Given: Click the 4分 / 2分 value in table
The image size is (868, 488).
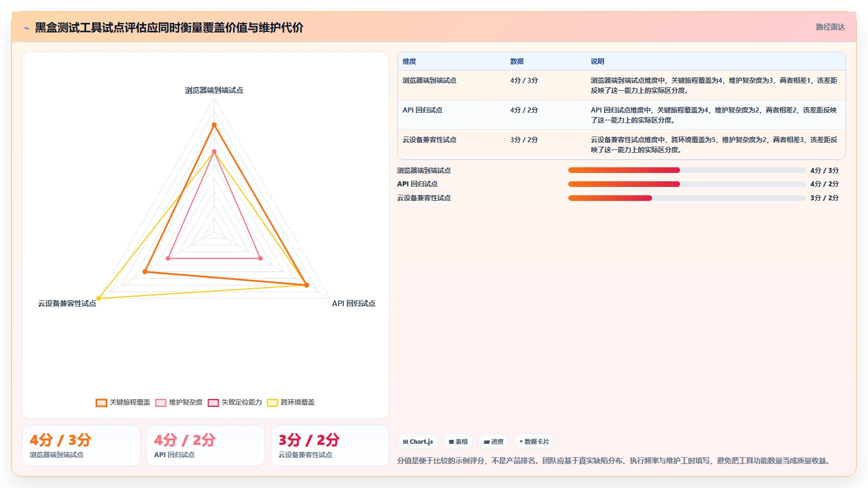Looking at the screenshot, I should pyautogui.click(x=524, y=110).
